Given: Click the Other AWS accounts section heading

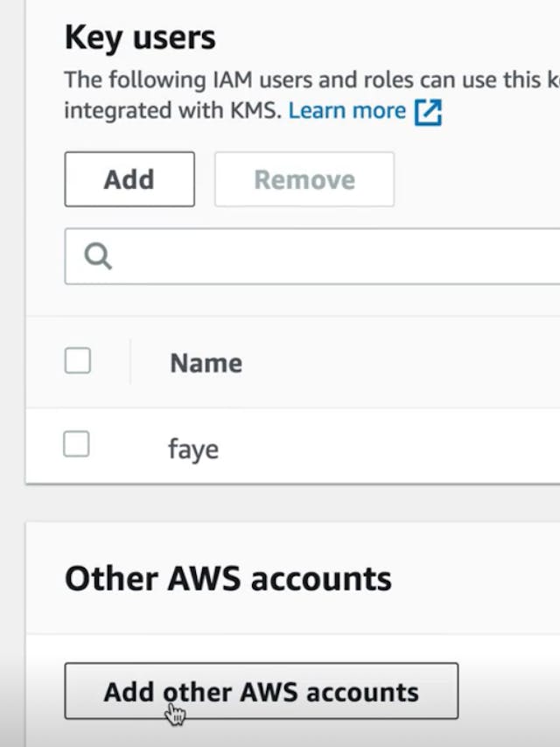Looking at the screenshot, I should click(228, 577).
